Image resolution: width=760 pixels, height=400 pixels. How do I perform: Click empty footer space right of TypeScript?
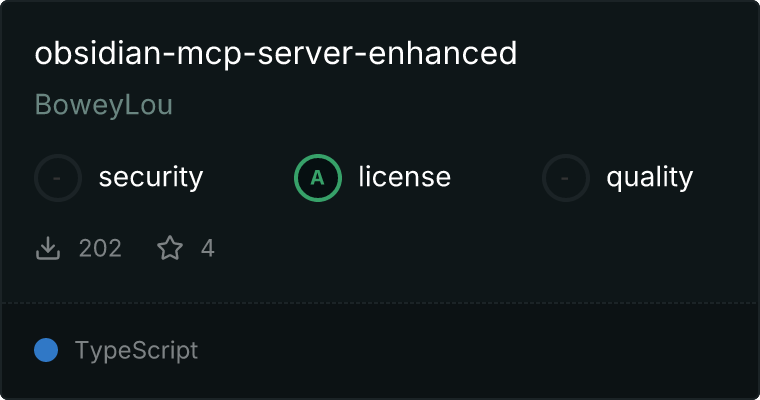coord(475,350)
